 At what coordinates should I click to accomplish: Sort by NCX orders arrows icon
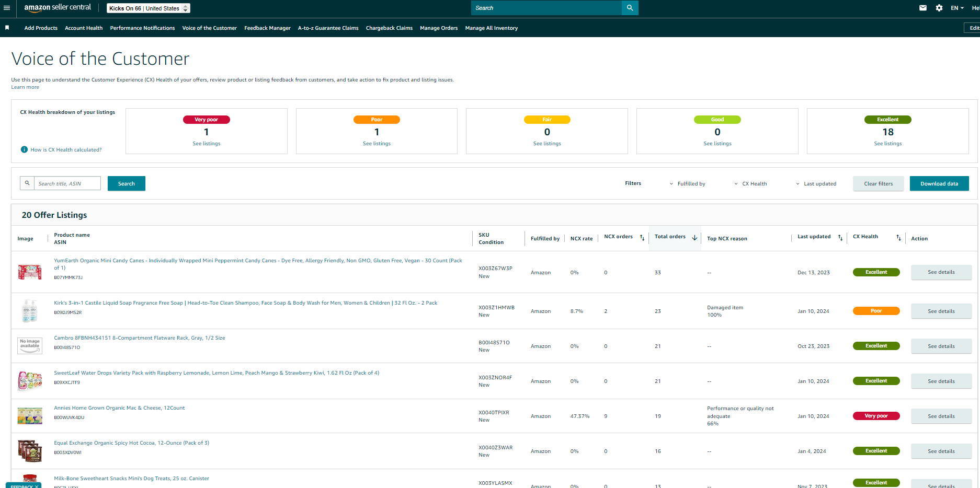click(x=642, y=238)
